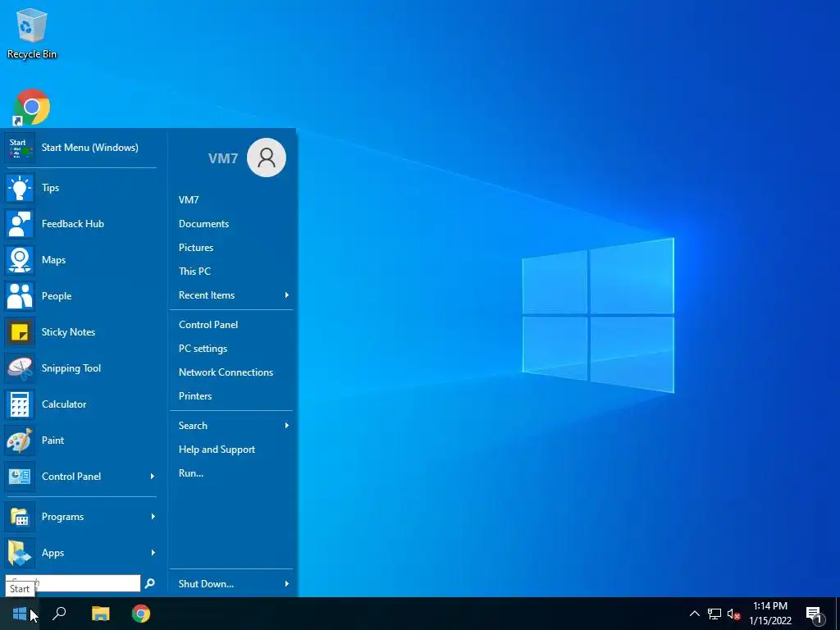Open File Explorer from the taskbar
Viewport: 840px width, 630px height.
[x=100, y=614]
